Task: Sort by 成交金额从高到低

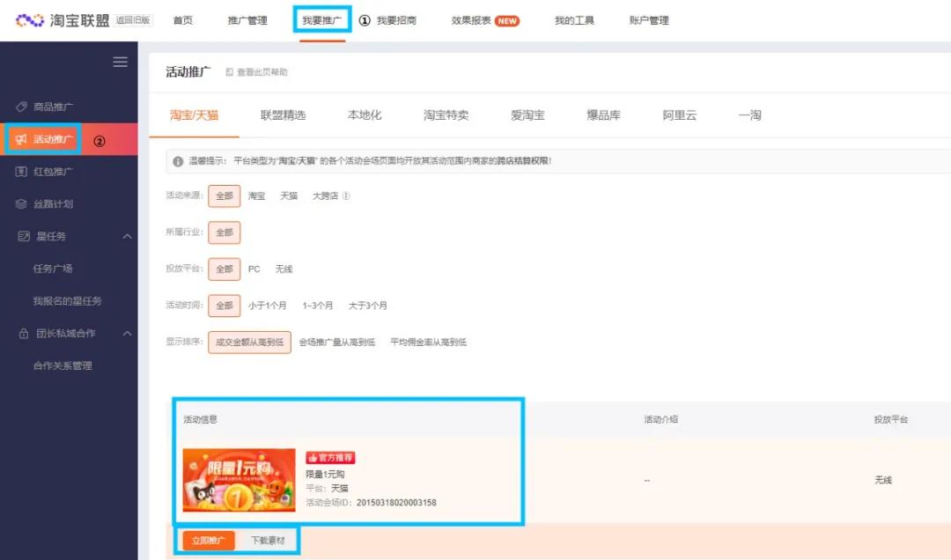Action: [x=250, y=343]
